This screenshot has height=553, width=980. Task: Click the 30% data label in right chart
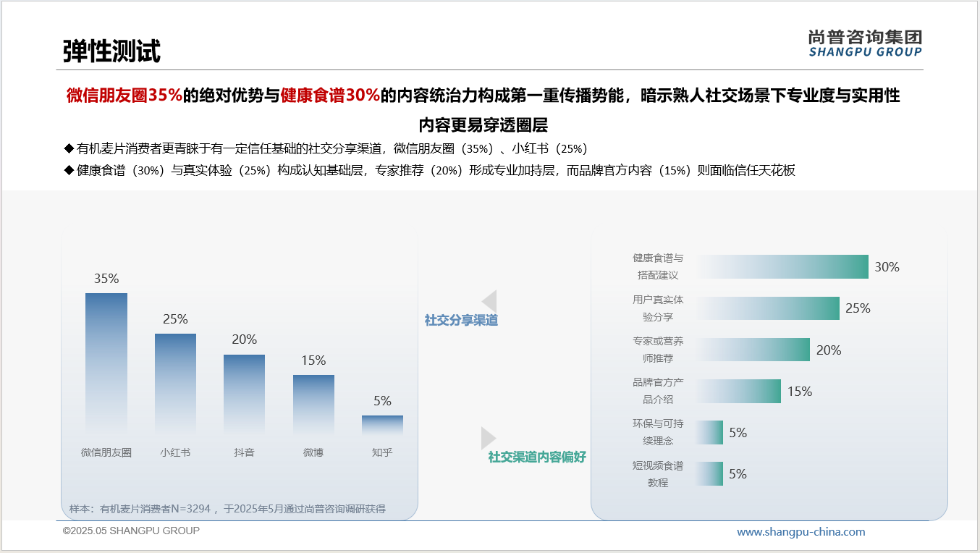click(887, 267)
